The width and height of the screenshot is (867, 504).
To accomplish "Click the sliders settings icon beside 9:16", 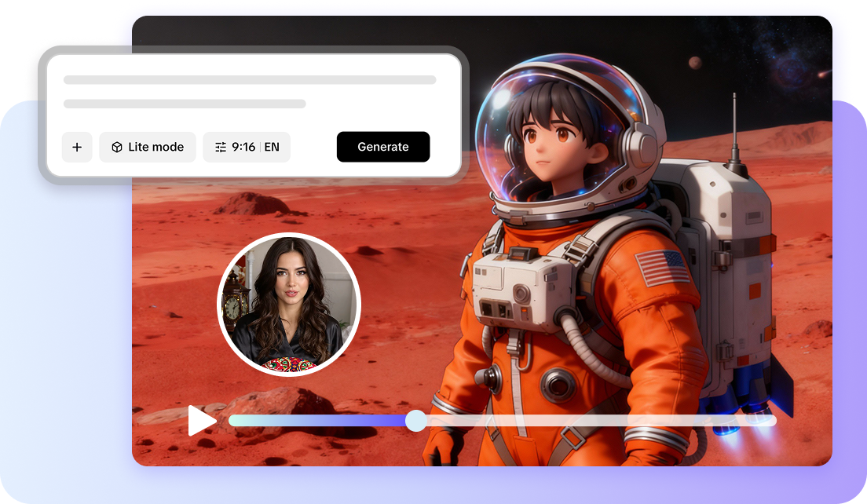I will coord(221,147).
